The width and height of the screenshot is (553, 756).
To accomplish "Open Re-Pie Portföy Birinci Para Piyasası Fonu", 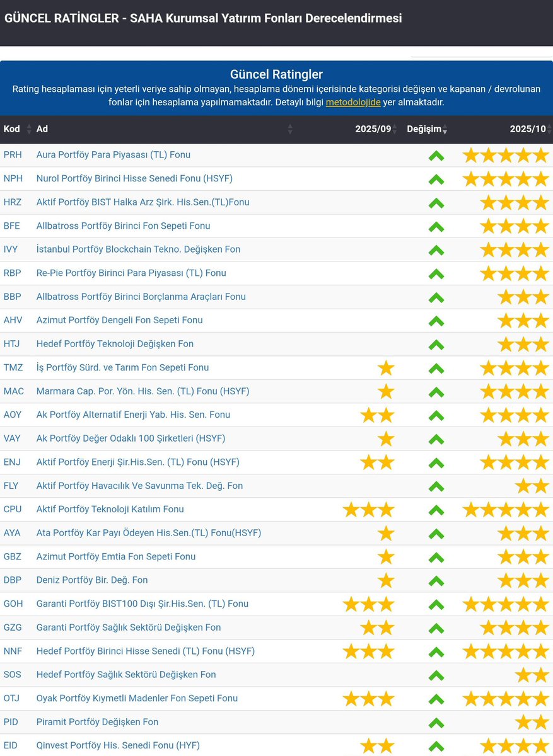I will point(131,273).
